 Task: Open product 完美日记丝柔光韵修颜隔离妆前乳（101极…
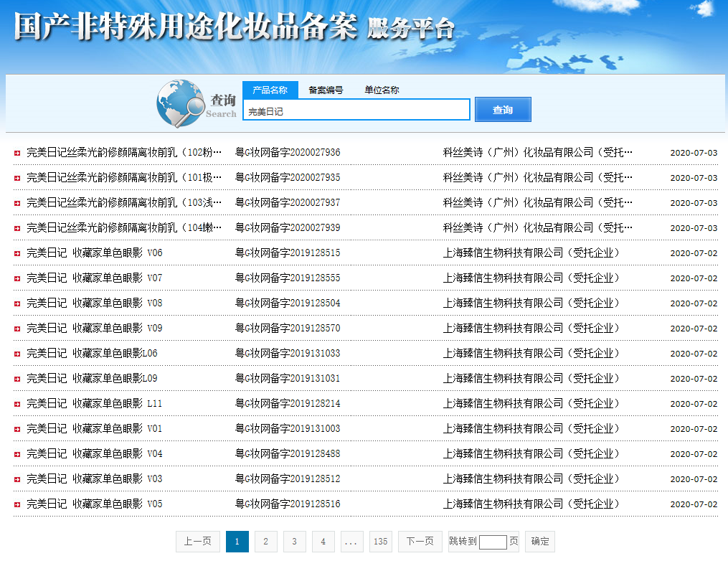click(124, 177)
